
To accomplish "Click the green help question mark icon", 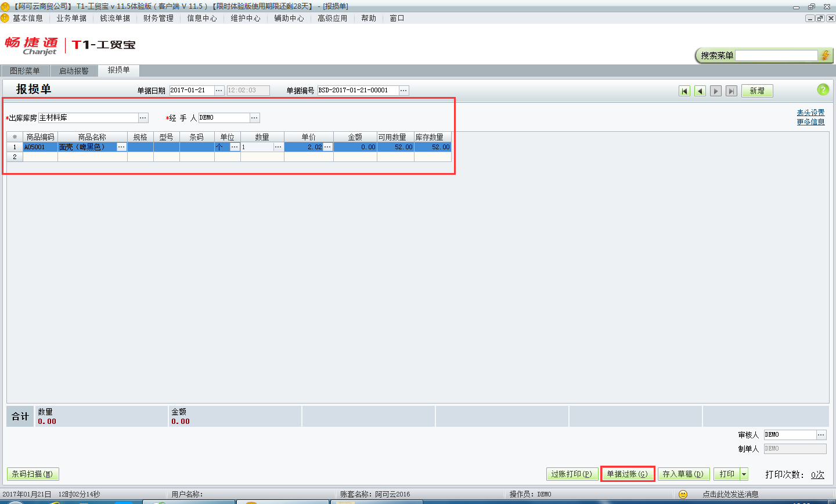I will (823, 89).
